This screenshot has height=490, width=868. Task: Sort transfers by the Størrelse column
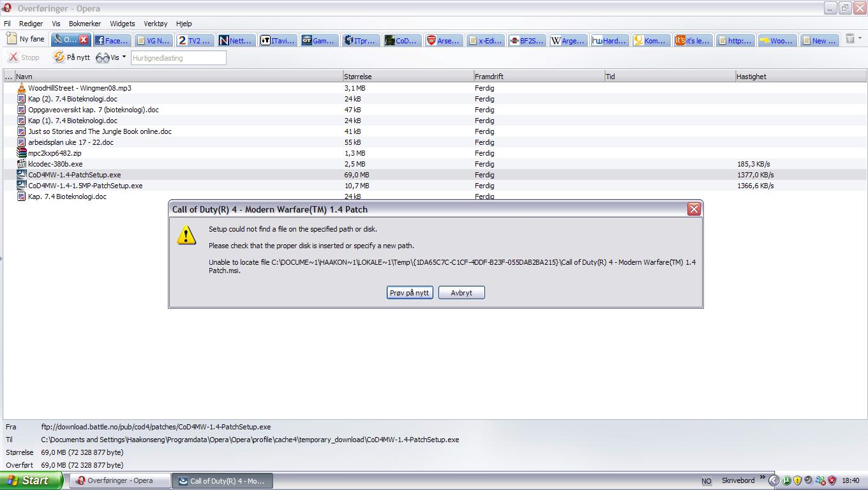pyautogui.click(x=408, y=77)
